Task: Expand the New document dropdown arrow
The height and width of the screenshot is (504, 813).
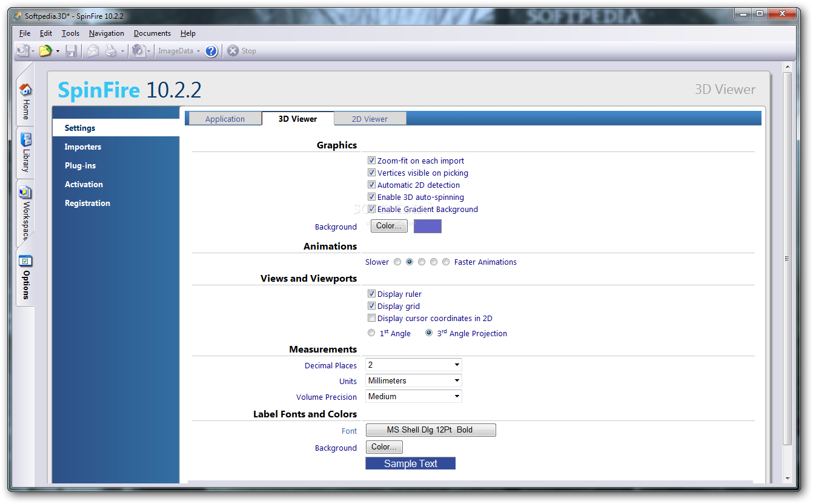Action: pos(33,51)
